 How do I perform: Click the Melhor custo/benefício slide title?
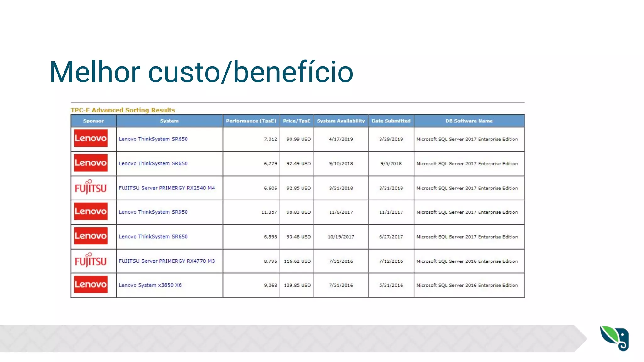pos(201,72)
